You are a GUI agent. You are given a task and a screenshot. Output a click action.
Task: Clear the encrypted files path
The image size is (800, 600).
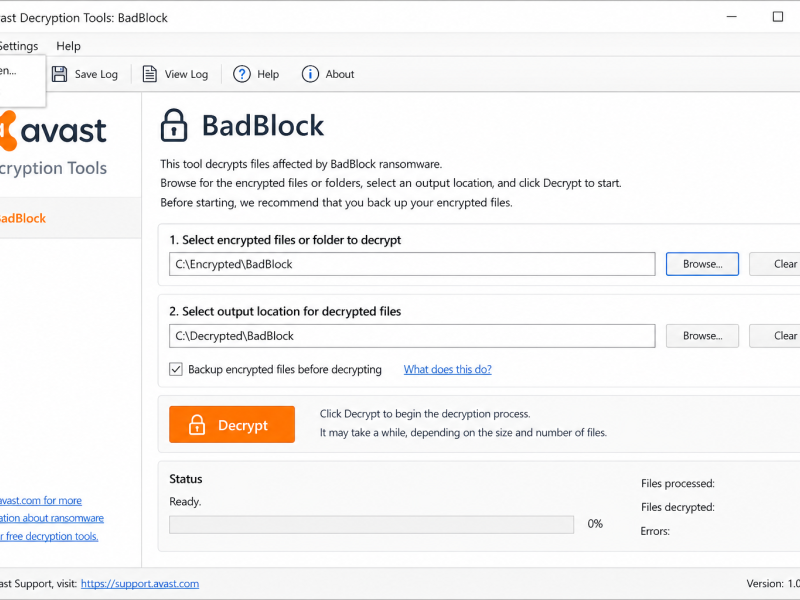coord(774,264)
